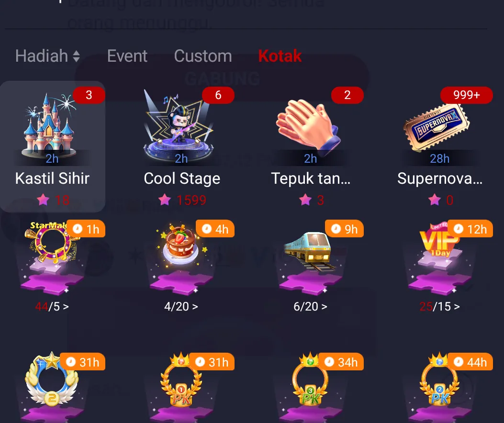Open the Kotak tab

[280, 56]
